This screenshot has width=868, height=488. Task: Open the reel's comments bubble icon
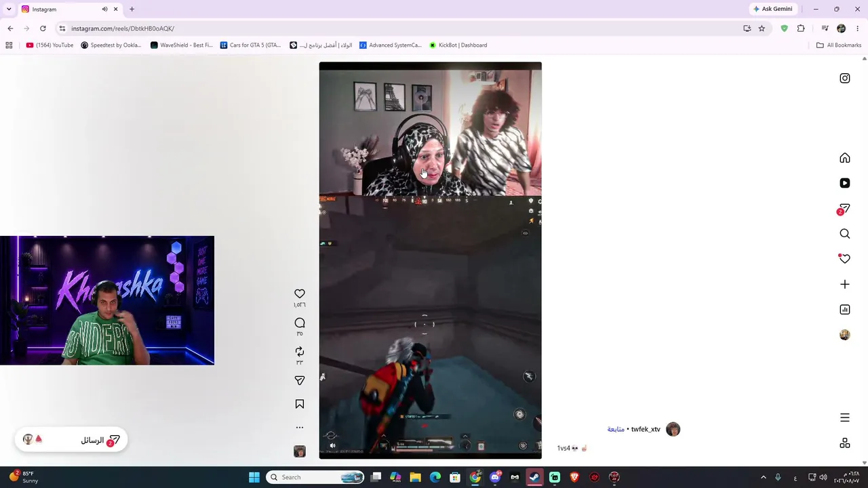pyautogui.click(x=300, y=323)
